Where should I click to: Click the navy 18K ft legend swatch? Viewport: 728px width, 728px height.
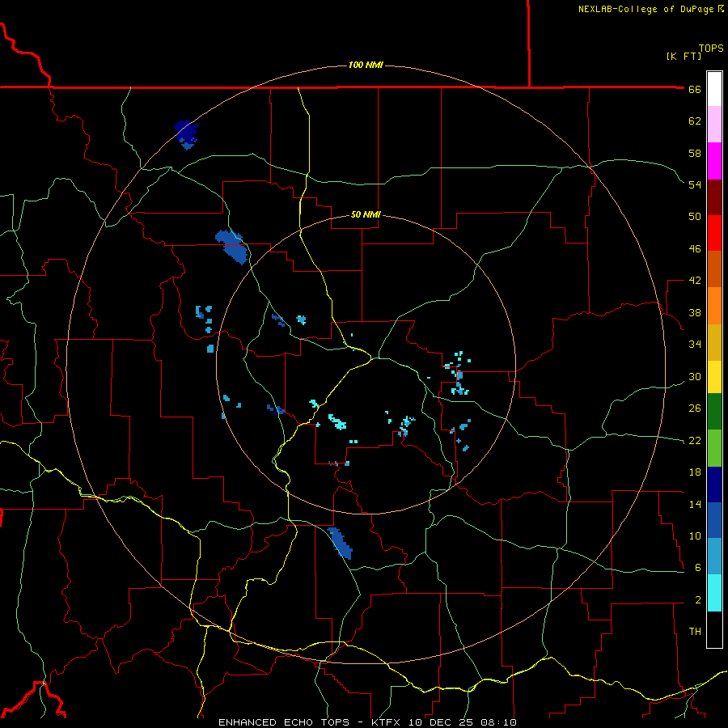coord(714,485)
